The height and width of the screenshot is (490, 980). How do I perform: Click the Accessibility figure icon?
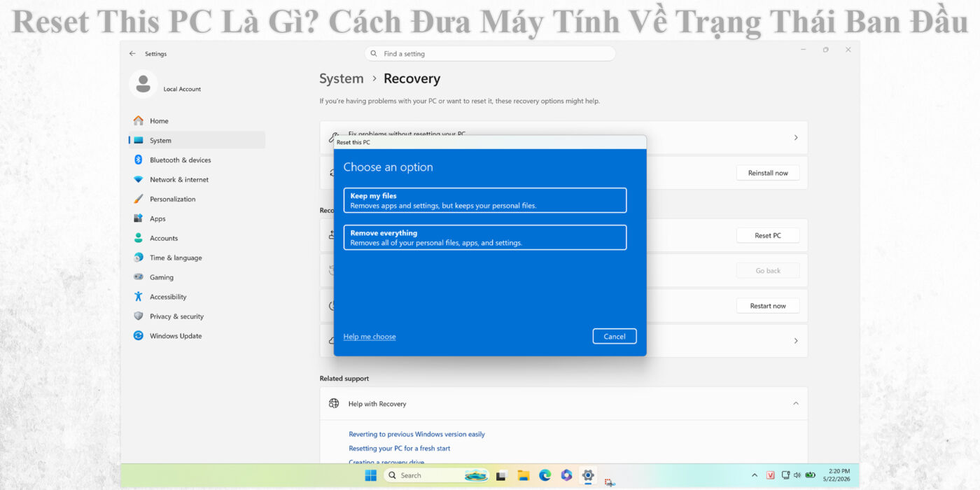click(x=139, y=297)
